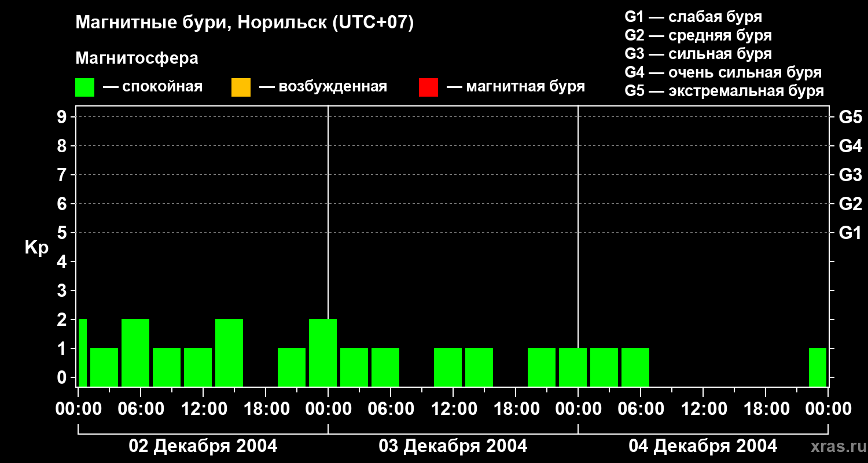Click the '04 Декабря 2004' date label
The height and width of the screenshot is (463, 868).
tap(703, 446)
